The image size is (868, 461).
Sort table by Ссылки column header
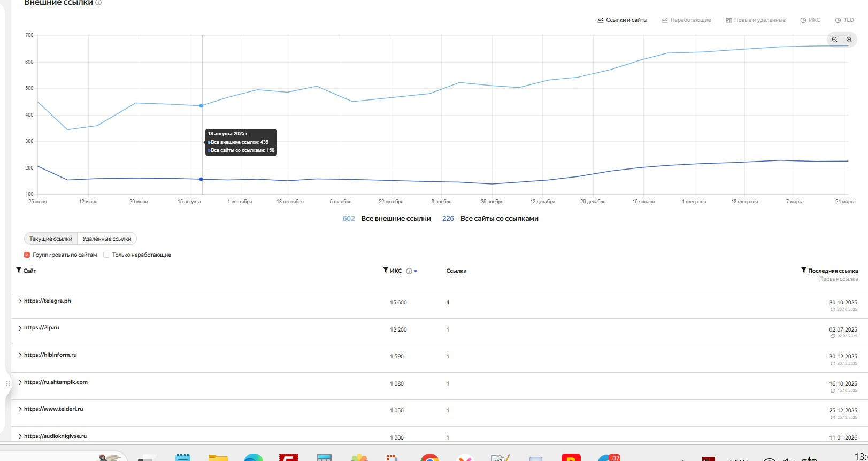tap(456, 271)
